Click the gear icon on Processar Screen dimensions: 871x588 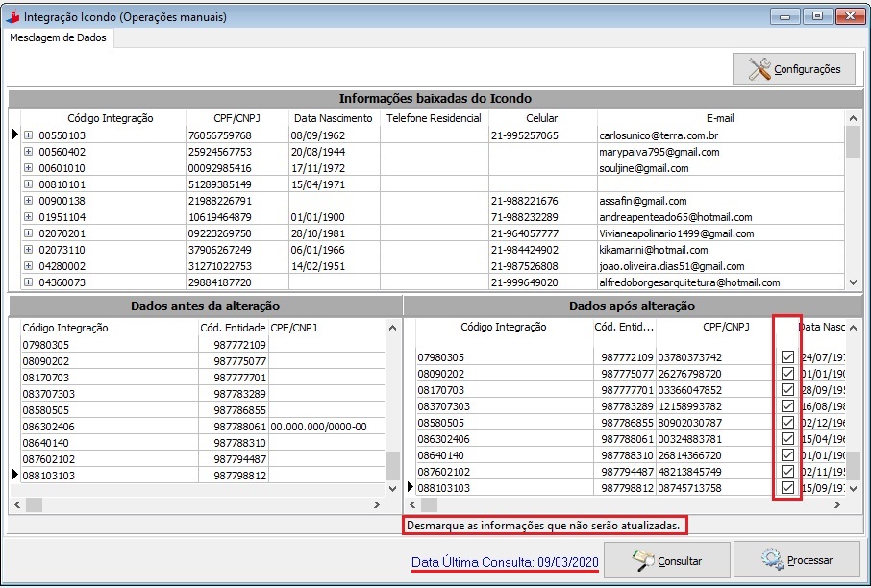[x=772, y=560]
